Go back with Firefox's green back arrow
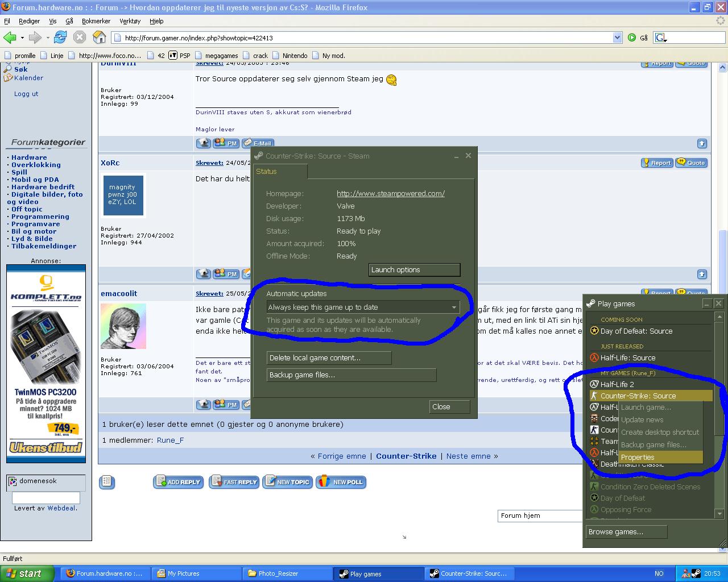Viewport: 728px width, 582px height. pos(10,38)
